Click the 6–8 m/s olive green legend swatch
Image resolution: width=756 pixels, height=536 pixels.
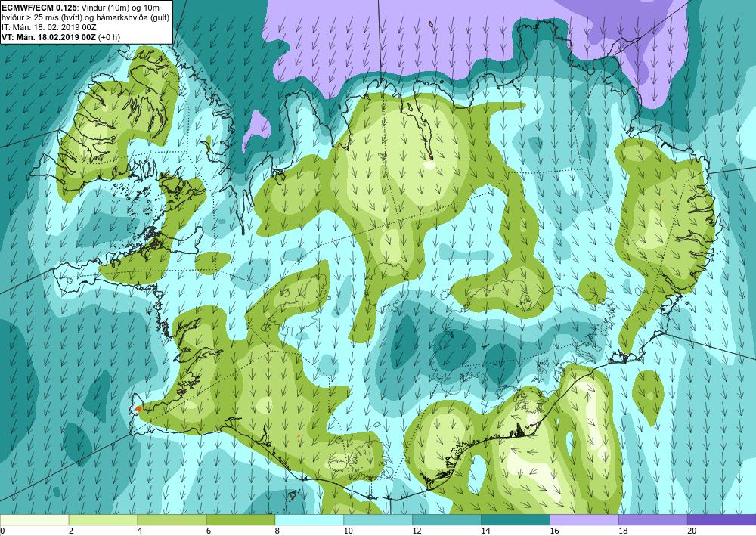tap(240, 519)
